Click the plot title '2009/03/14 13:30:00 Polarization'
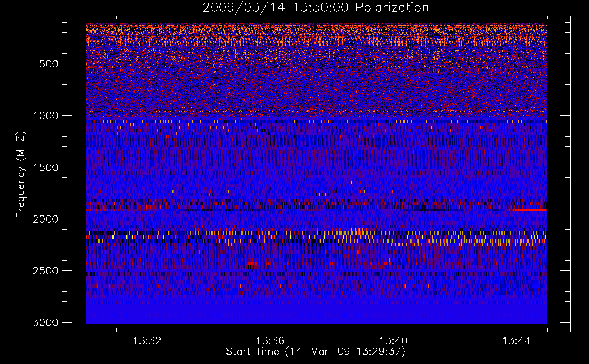589x364 pixels. point(316,8)
